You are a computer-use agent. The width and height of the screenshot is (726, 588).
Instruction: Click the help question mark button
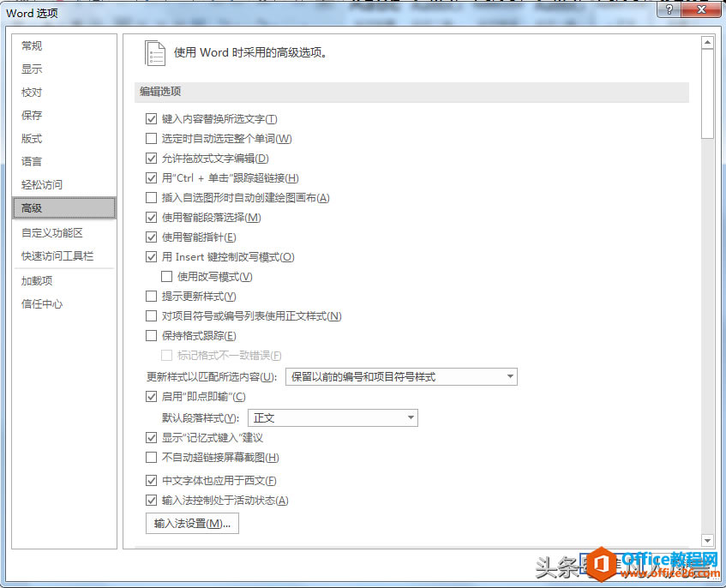click(x=669, y=9)
